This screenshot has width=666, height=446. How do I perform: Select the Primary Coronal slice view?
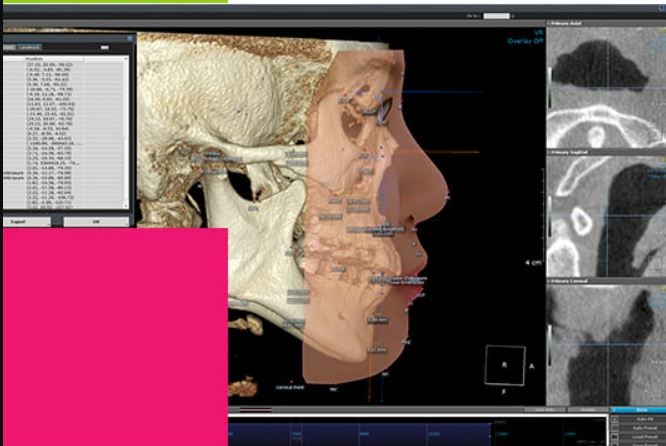606,345
